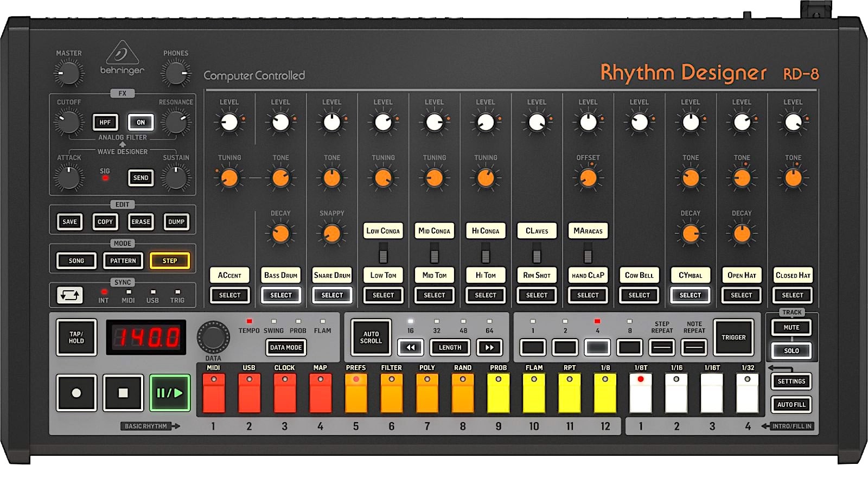Switch to PATTERN mode
This screenshot has height=478, width=868.
123,261
